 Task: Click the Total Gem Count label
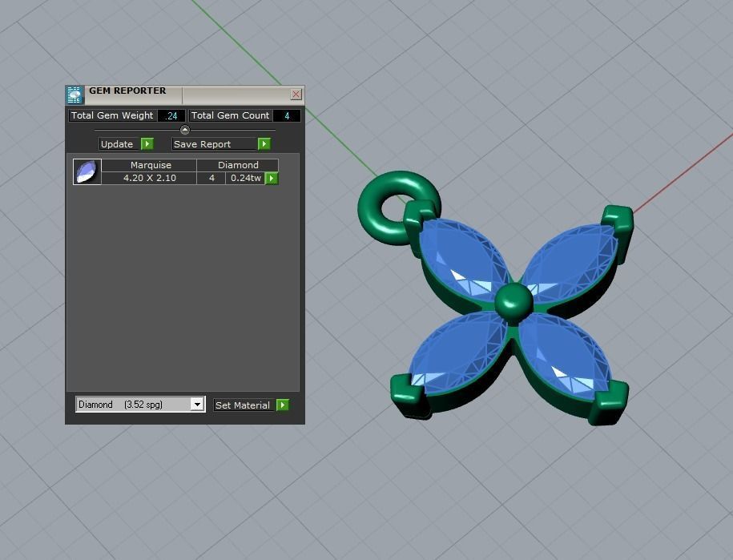pos(230,115)
